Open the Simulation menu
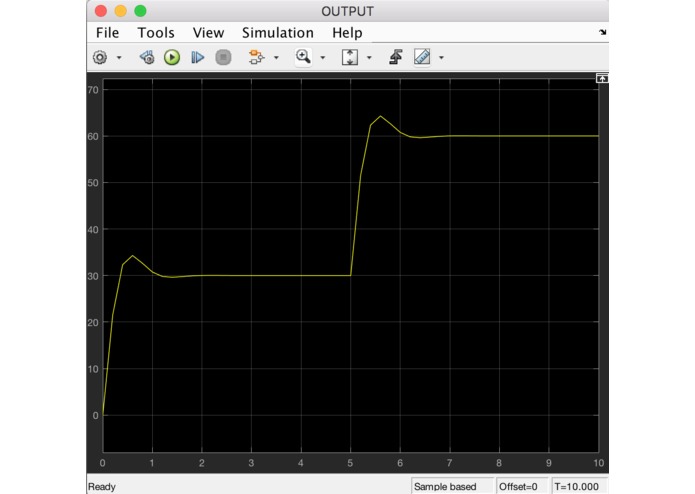The width and height of the screenshot is (695, 494). pyautogui.click(x=277, y=33)
